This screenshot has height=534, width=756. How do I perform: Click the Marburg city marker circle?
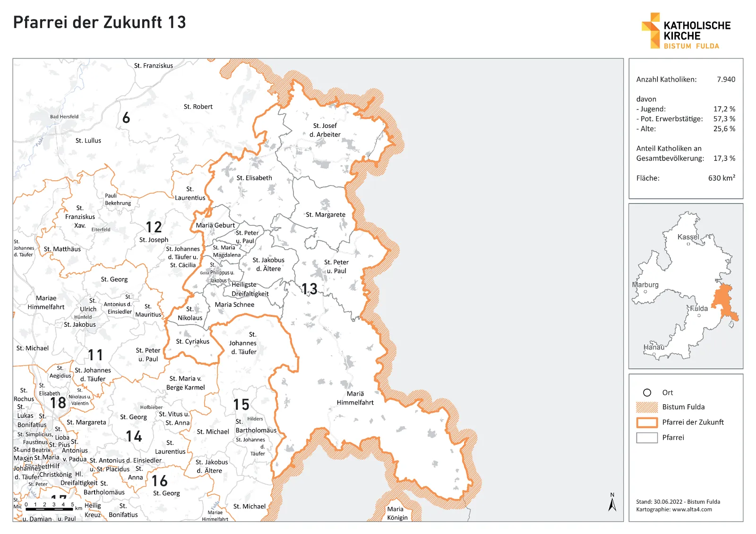[x=645, y=292]
